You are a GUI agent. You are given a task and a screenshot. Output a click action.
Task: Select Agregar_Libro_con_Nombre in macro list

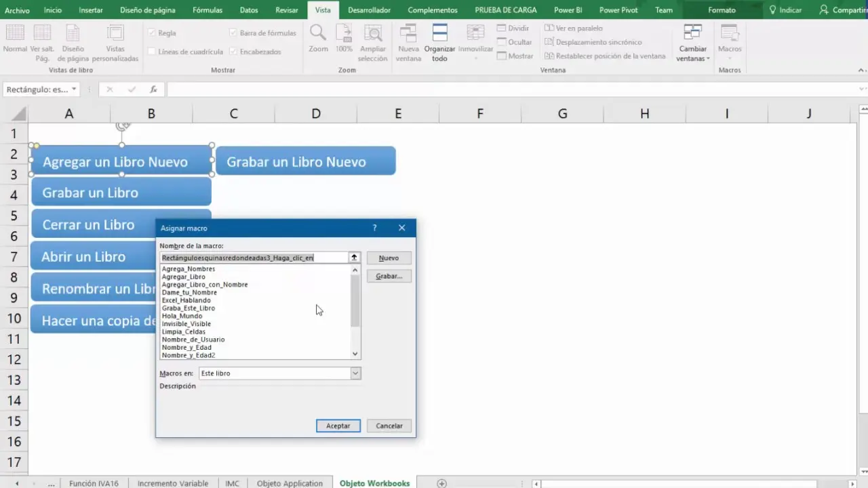tap(205, 285)
